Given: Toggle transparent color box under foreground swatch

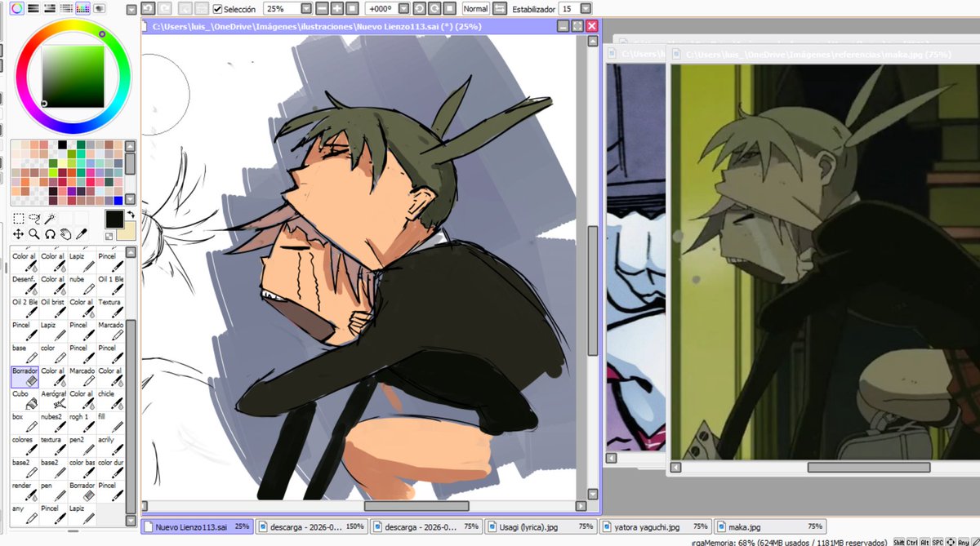Looking at the screenshot, I should point(109,236).
